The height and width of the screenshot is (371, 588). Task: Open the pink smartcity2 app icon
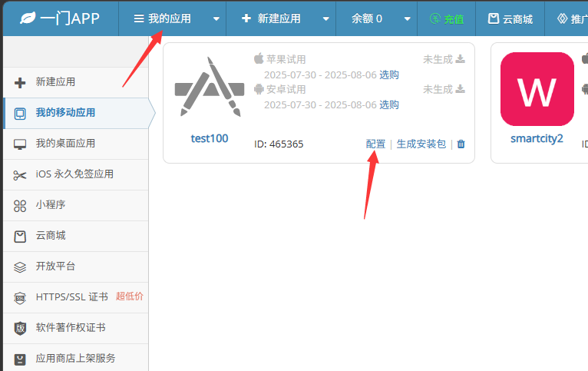click(x=537, y=89)
